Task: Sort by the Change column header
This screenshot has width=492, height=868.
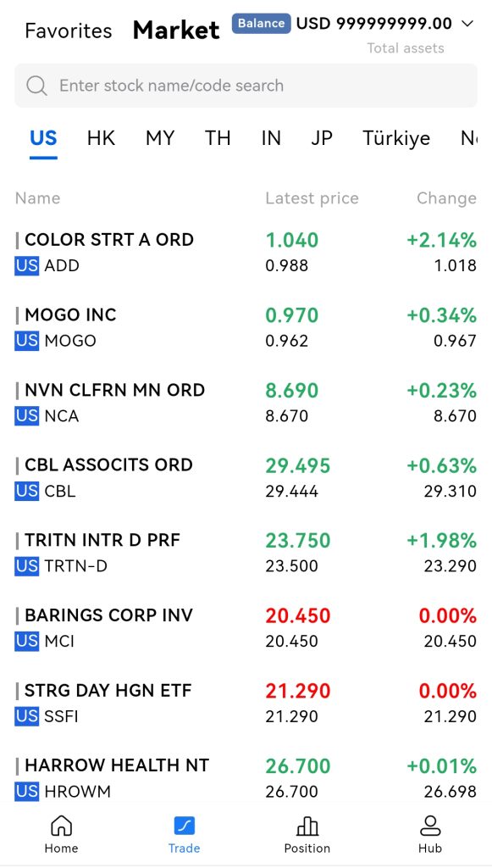Action: [446, 198]
